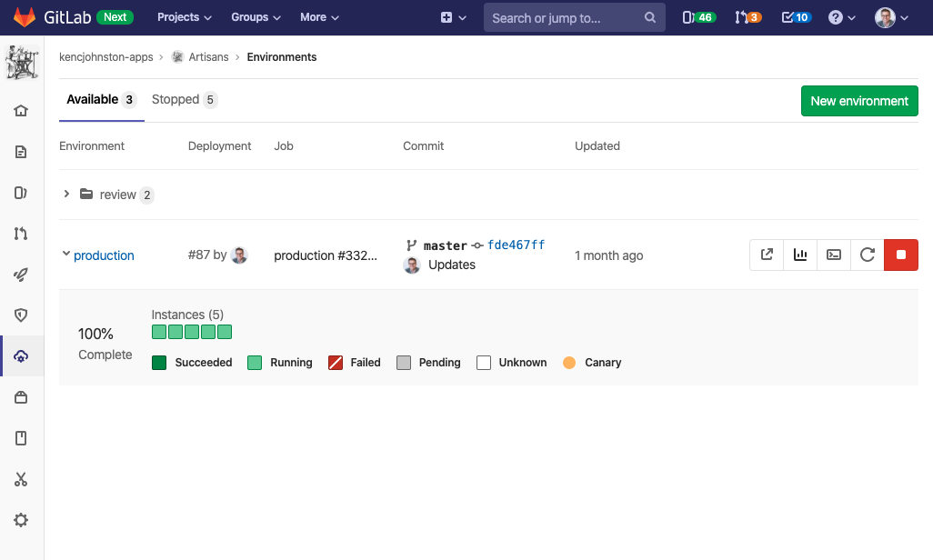Open the deployer avatar beside #87
This screenshot has height=560, width=933.
point(239,255)
